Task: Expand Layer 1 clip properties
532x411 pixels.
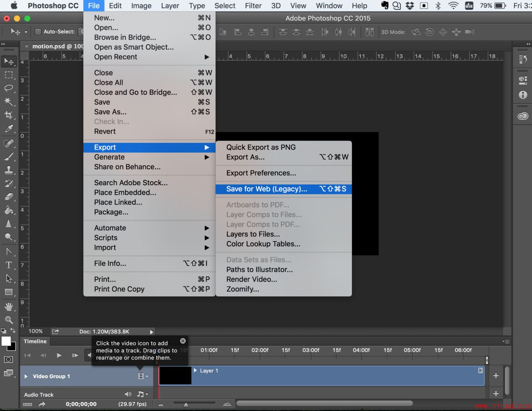Action: tap(196, 370)
